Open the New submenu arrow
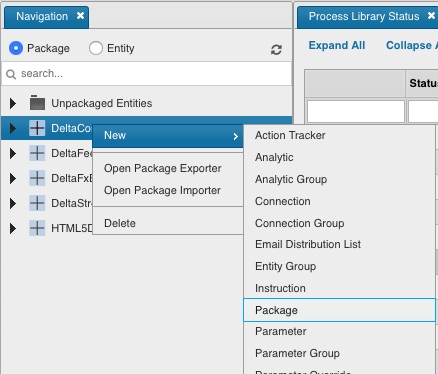This screenshot has height=374, width=438. pyautogui.click(x=235, y=136)
